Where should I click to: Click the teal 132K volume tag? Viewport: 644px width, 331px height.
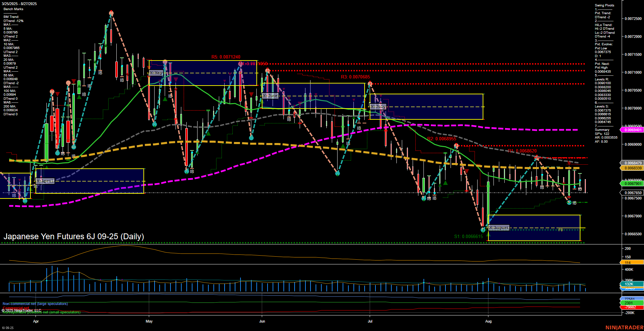[x=632, y=284]
